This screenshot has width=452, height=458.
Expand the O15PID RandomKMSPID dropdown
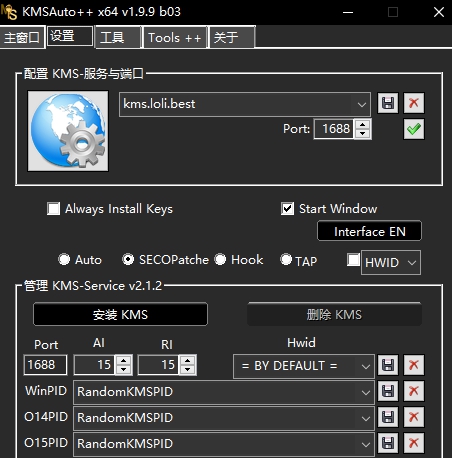point(366,445)
